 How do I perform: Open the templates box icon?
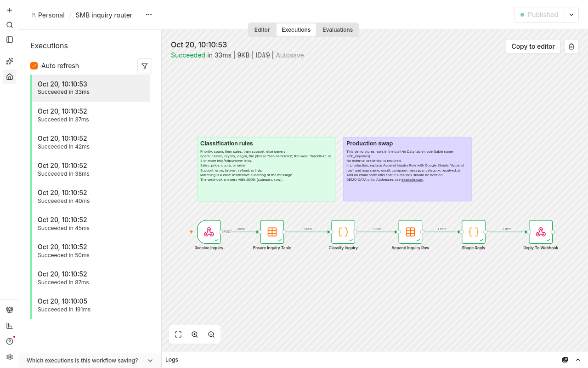tap(10, 310)
